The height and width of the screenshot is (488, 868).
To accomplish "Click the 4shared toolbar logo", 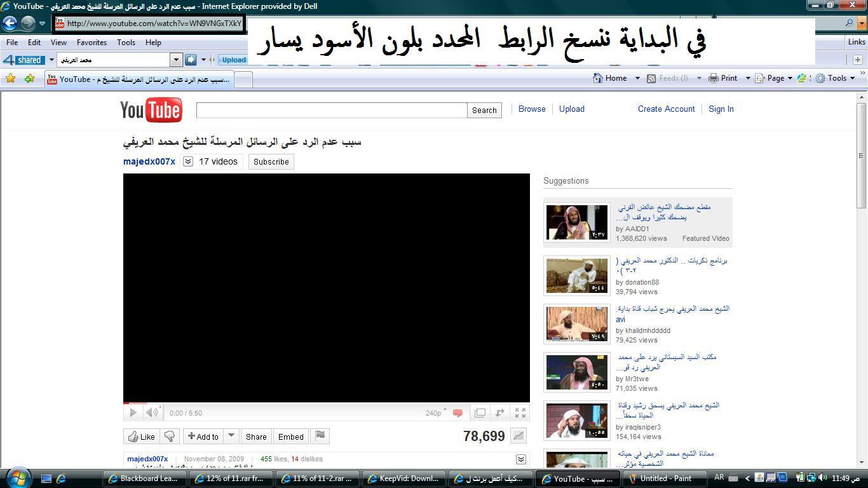I will 23,60.
